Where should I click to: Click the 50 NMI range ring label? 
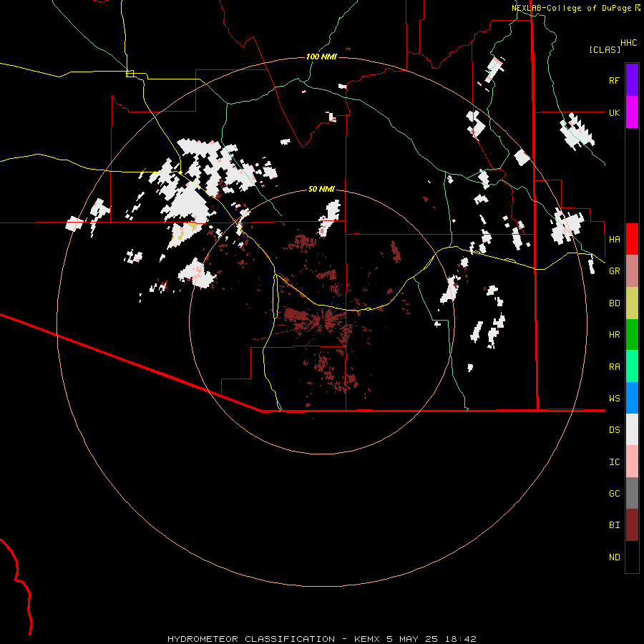click(x=321, y=189)
